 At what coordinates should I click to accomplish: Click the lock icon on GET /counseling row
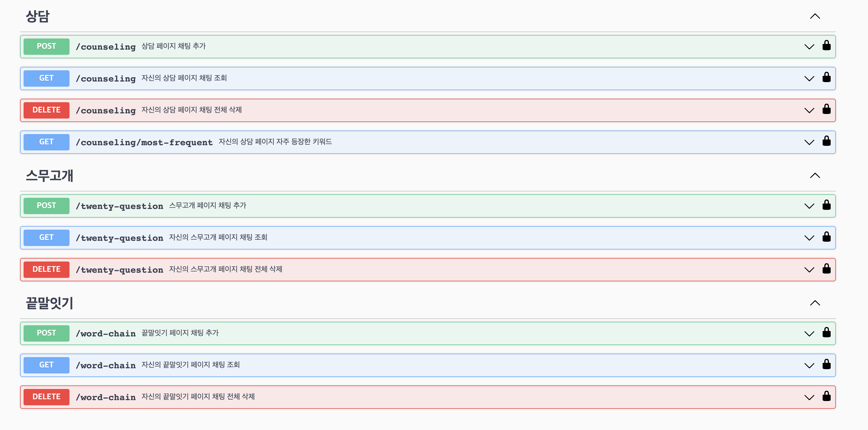826,77
